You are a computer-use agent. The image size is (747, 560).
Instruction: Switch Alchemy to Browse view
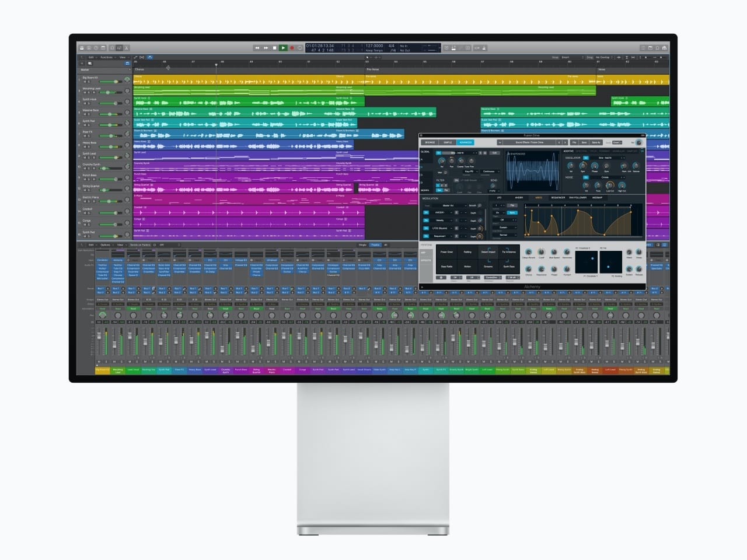coord(430,142)
